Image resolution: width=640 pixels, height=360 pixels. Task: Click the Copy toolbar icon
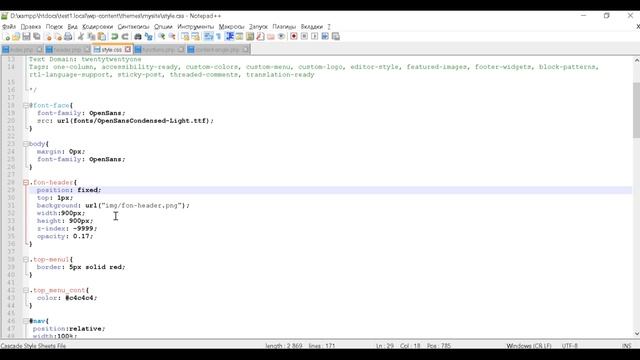pos(91,37)
